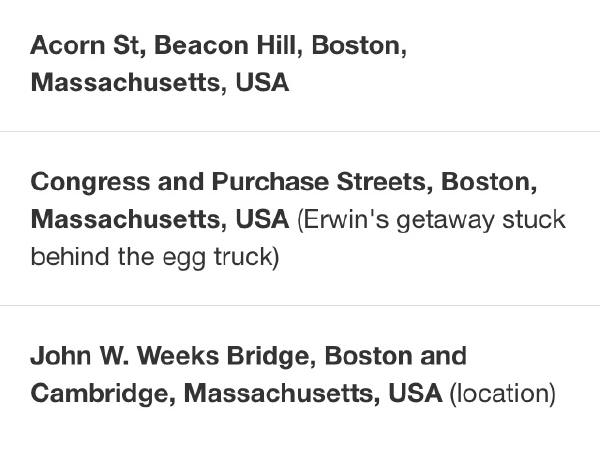Click "Massachusetts, USA" under Acorn St
The image size is (600, 466).
coord(160,83)
